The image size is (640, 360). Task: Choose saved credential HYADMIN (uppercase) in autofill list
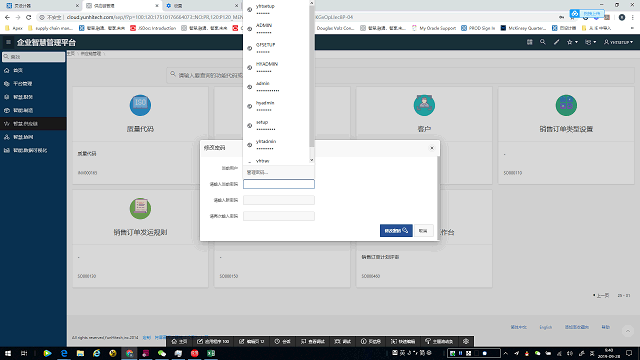click(276, 67)
